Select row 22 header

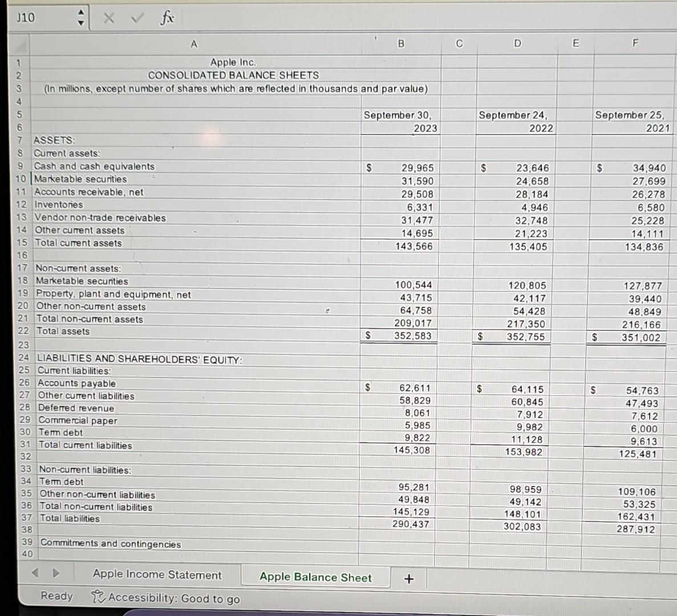point(23,331)
